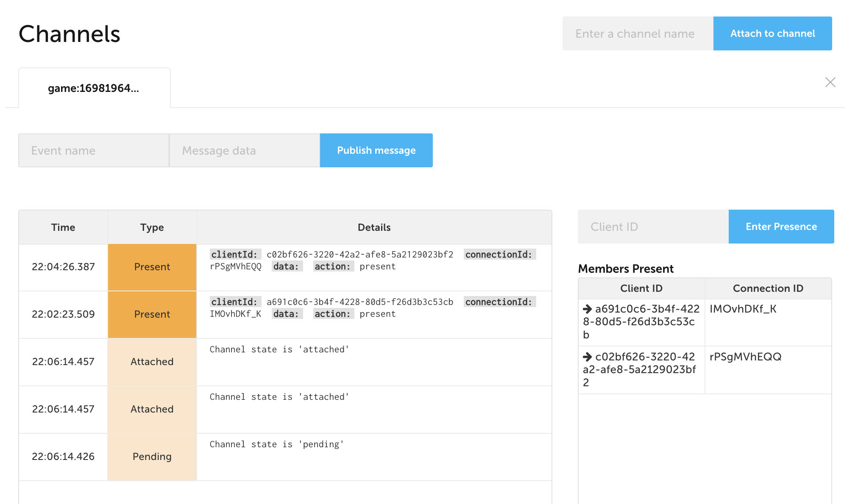This screenshot has width=858, height=504.
Task: Click the Channels page heading
Action: 70,34
